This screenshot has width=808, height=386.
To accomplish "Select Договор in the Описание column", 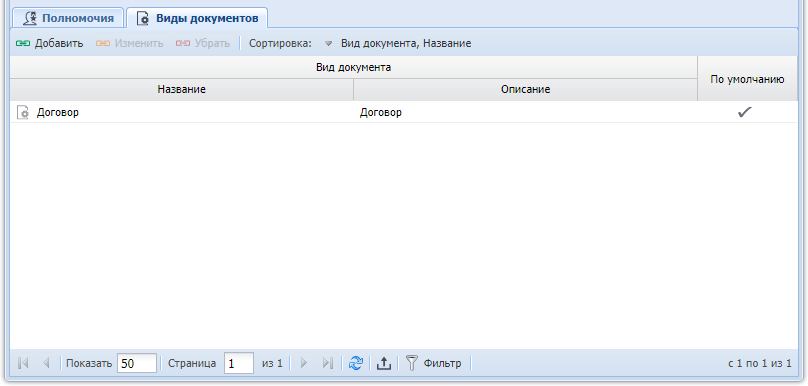I will tap(381, 112).
